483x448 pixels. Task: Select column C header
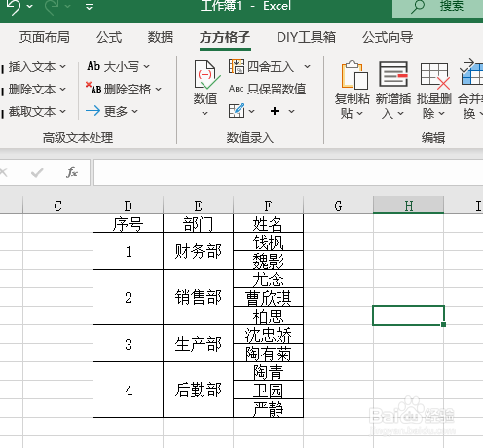point(57,205)
